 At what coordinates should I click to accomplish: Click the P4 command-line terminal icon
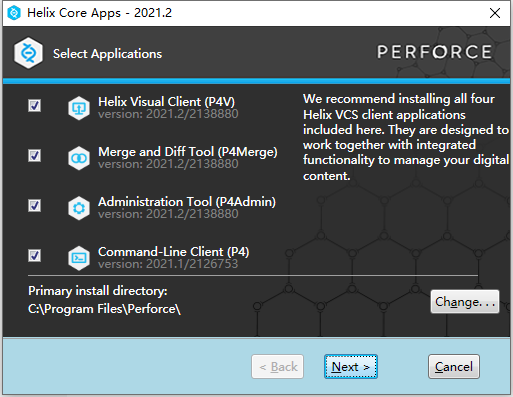pos(79,258)
